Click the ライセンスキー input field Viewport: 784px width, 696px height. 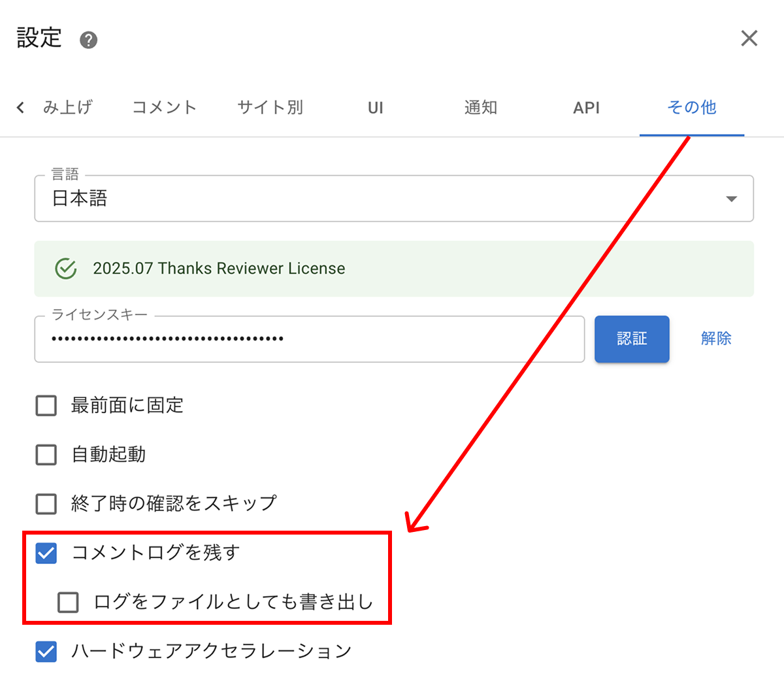tap(308, 339)
